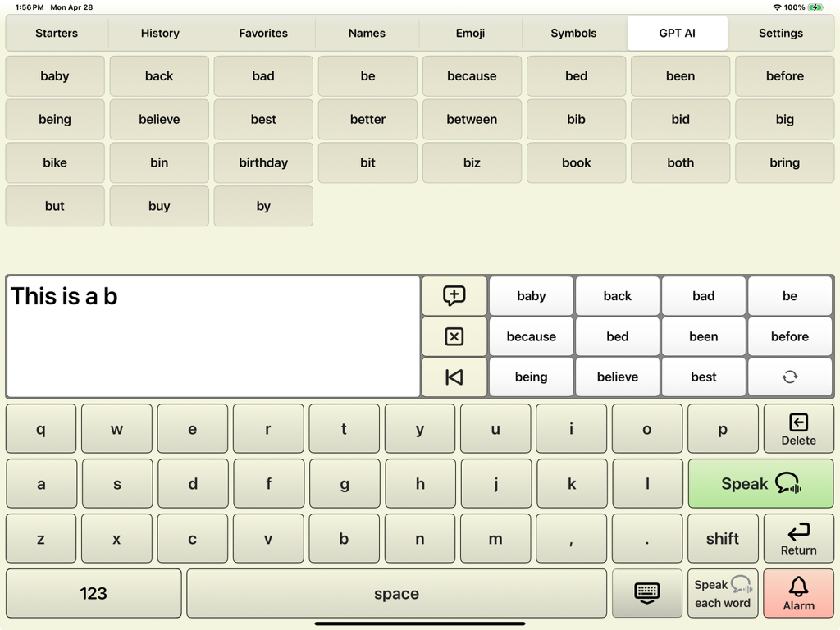The height and width of the screenshot is (630, 840).
Task: Tap the space bar
Action: tap(397, 592)
